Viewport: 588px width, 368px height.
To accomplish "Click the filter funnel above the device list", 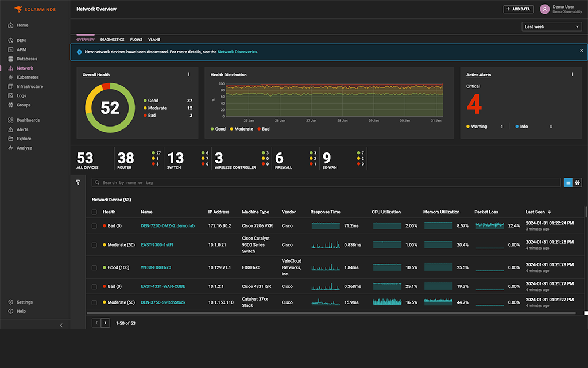I will 78,182.
